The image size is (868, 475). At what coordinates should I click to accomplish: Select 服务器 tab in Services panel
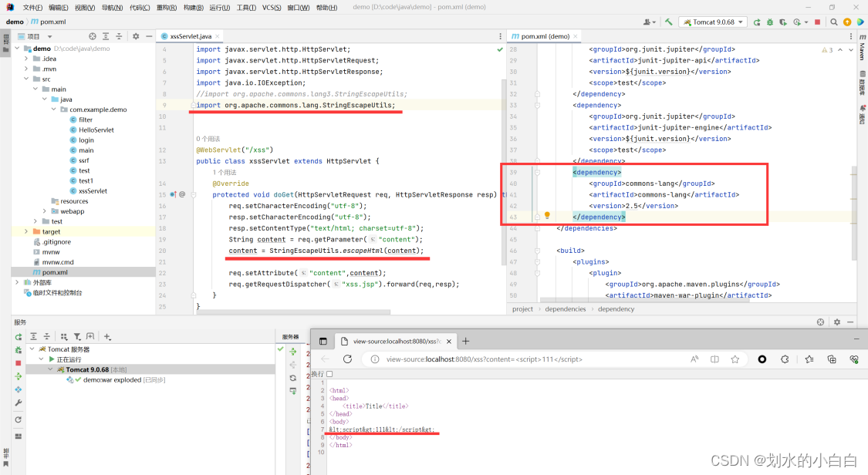click(291, 337)
